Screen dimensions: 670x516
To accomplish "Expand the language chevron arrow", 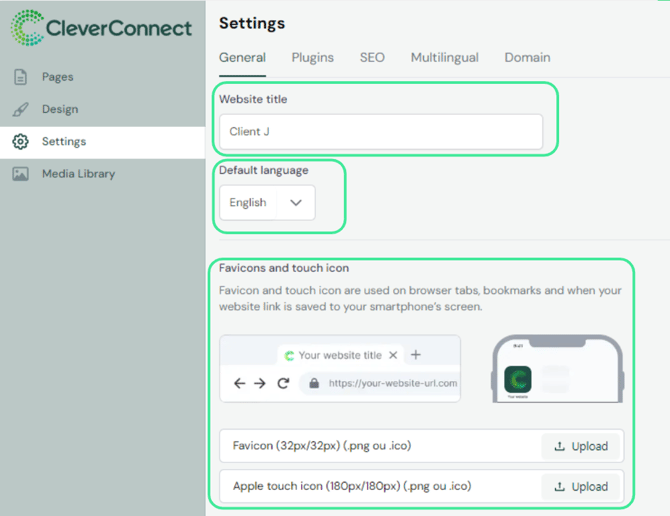I will (296, 202).
